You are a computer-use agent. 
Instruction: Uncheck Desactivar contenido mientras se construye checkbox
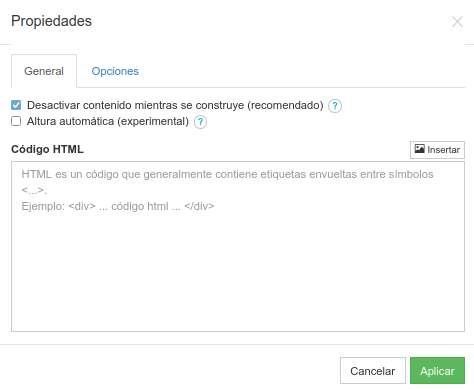[16, 105]
